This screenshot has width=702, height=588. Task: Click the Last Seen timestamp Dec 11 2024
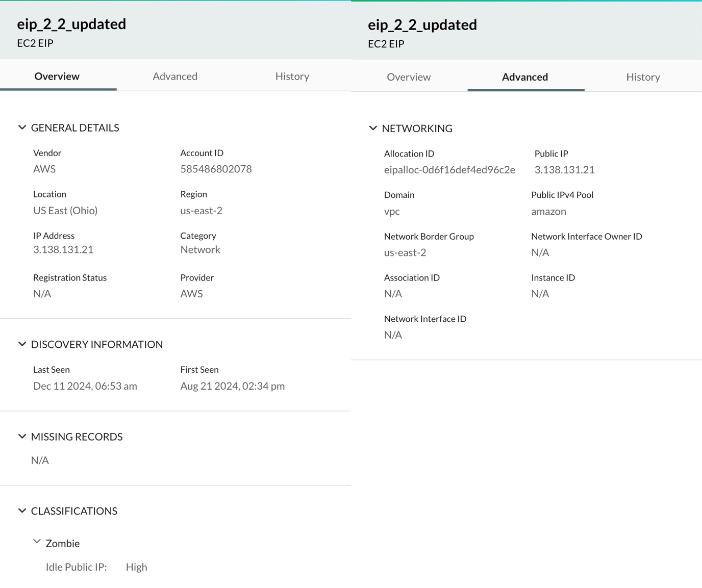85,386
